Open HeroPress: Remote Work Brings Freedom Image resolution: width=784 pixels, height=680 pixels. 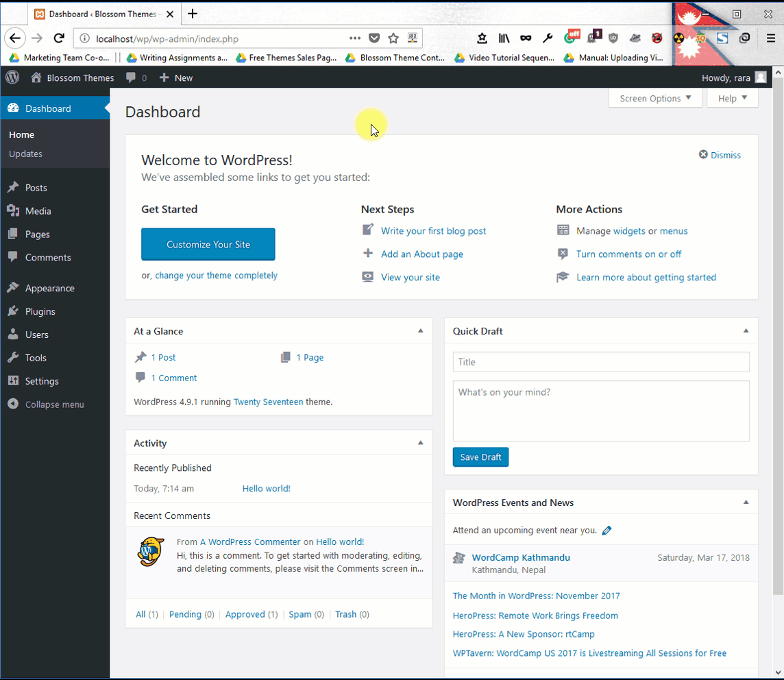coord(535,616)
